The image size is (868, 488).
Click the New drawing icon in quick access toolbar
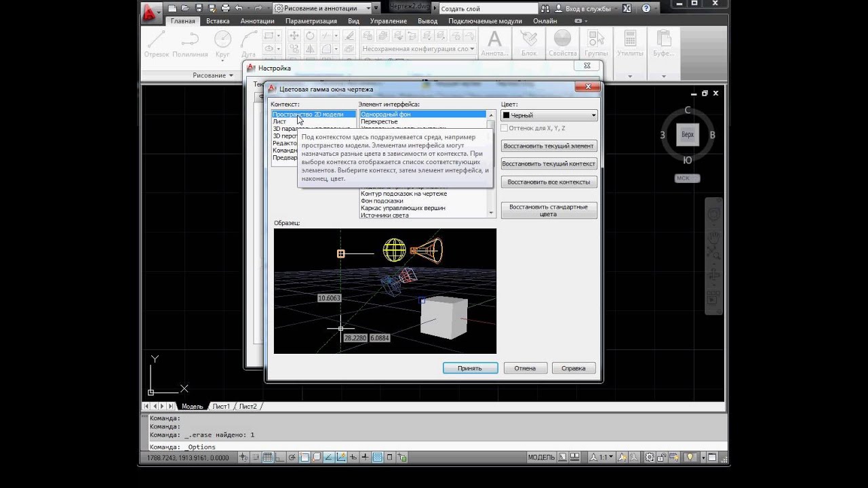172,9
